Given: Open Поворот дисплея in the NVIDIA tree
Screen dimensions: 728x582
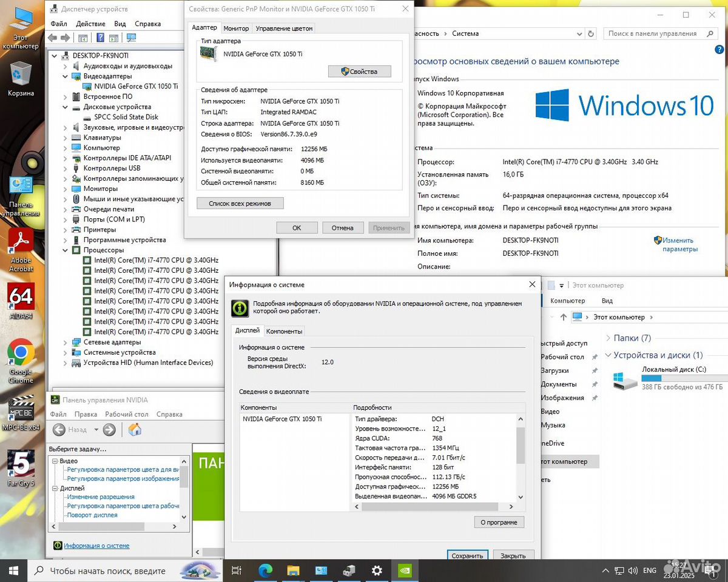Looking at the screenshot, I should (x=92, y=515).
